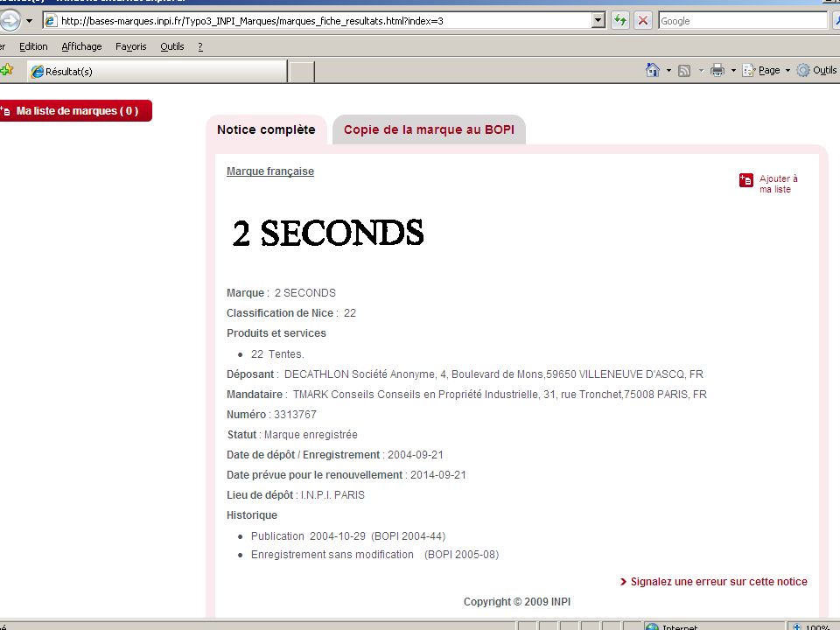This screenshot has height=630, width=840.
Task: Click the red Stop loading icon
Action: point(643,21)
